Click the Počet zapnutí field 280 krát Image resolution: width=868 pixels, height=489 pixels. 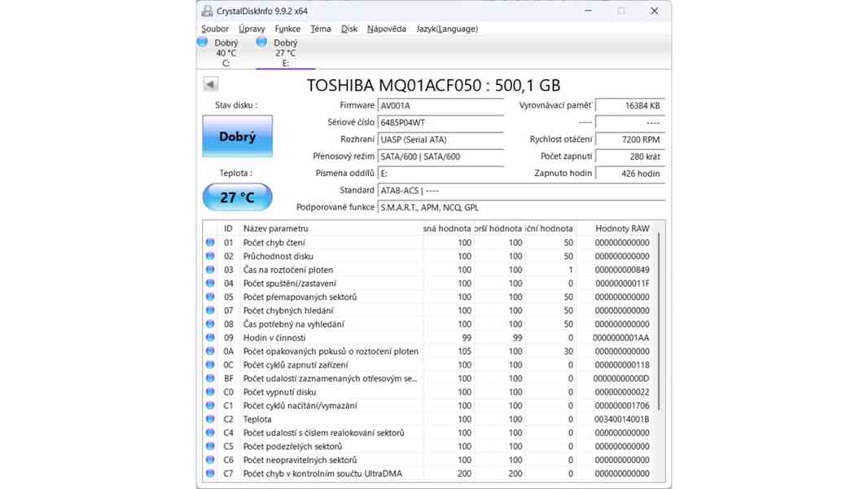point(630,156)
